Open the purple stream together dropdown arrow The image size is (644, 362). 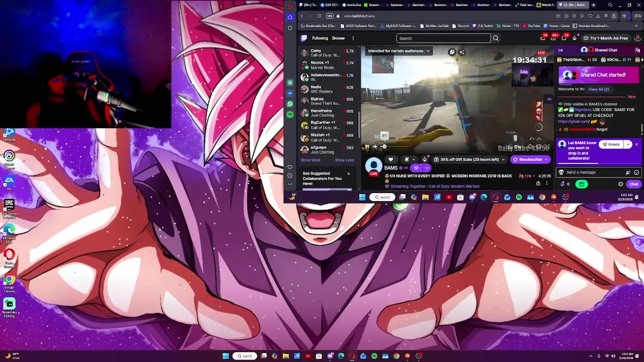427,168
